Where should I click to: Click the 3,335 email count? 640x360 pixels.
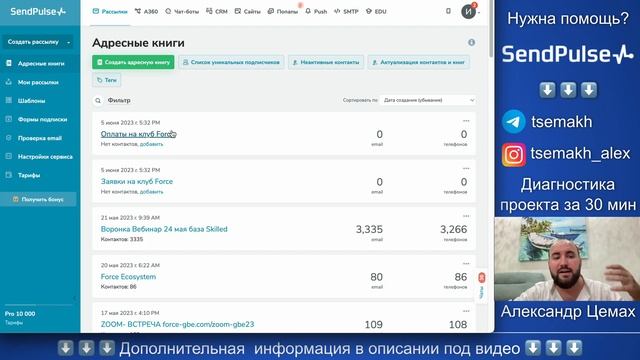tap(369, 229)
